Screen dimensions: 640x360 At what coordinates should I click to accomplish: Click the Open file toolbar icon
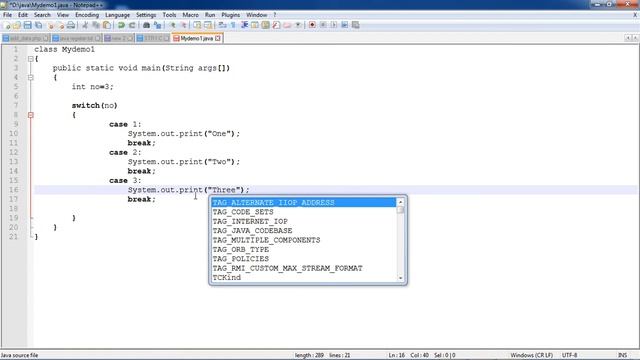(x=16, y=25)
